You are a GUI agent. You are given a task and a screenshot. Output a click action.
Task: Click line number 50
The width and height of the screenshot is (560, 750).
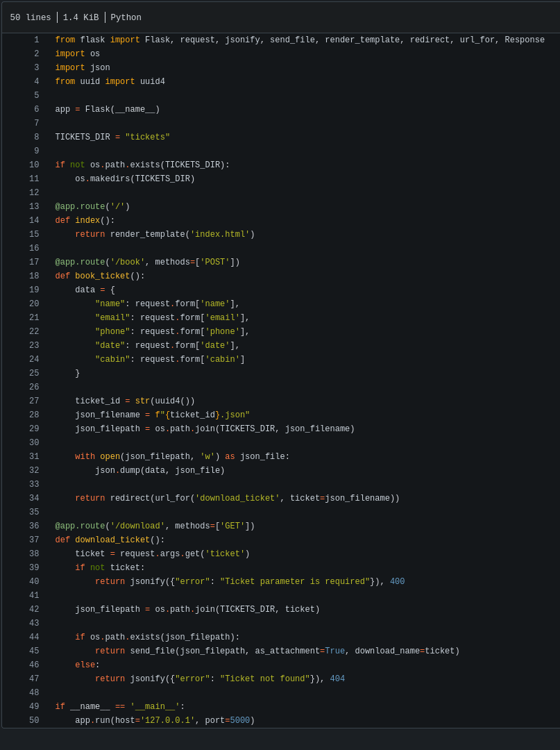coord(34,720)
